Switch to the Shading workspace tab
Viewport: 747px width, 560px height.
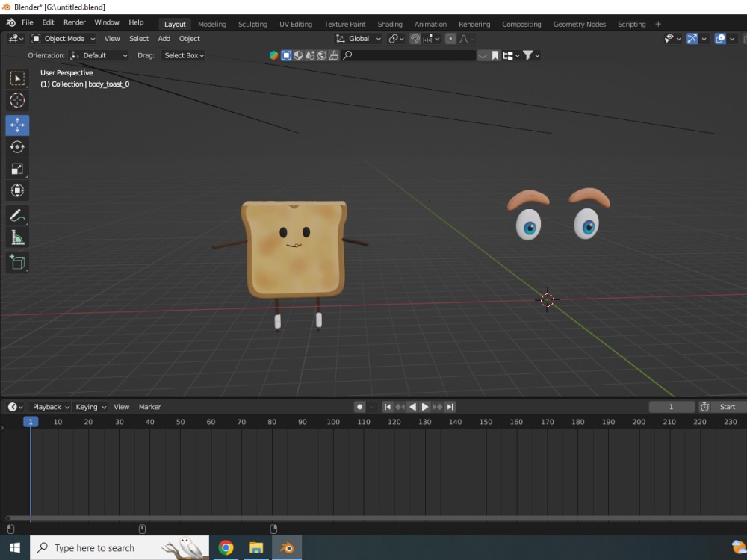[390, 24]
